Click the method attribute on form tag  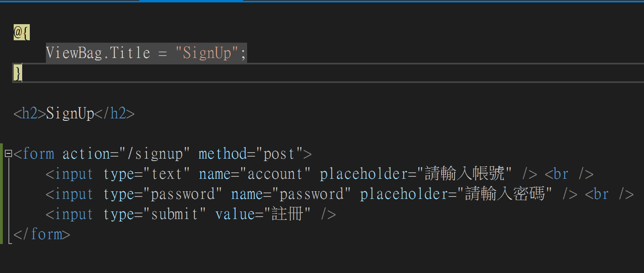(223, 154)
